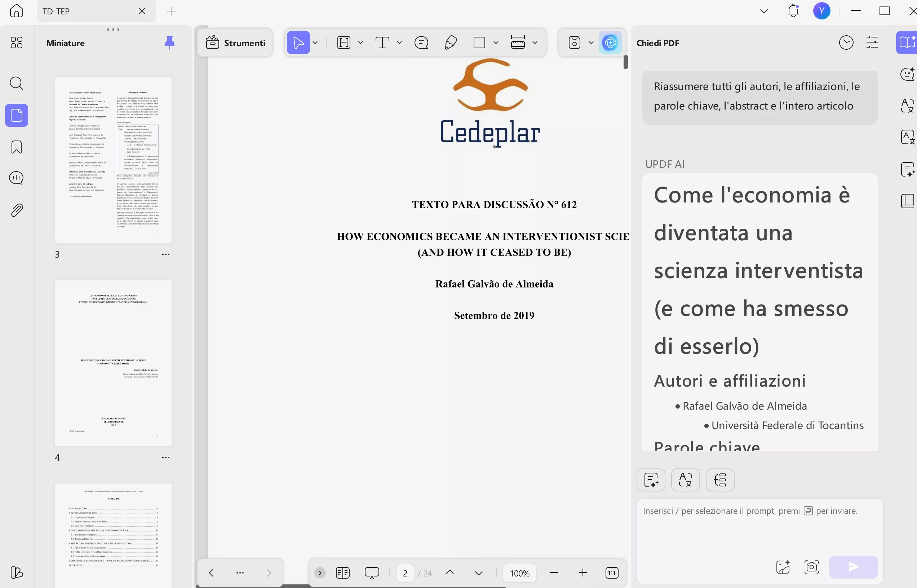Select the highlight text tool
The height and width of the screenshot is (588, 917).
pos(344,43)
